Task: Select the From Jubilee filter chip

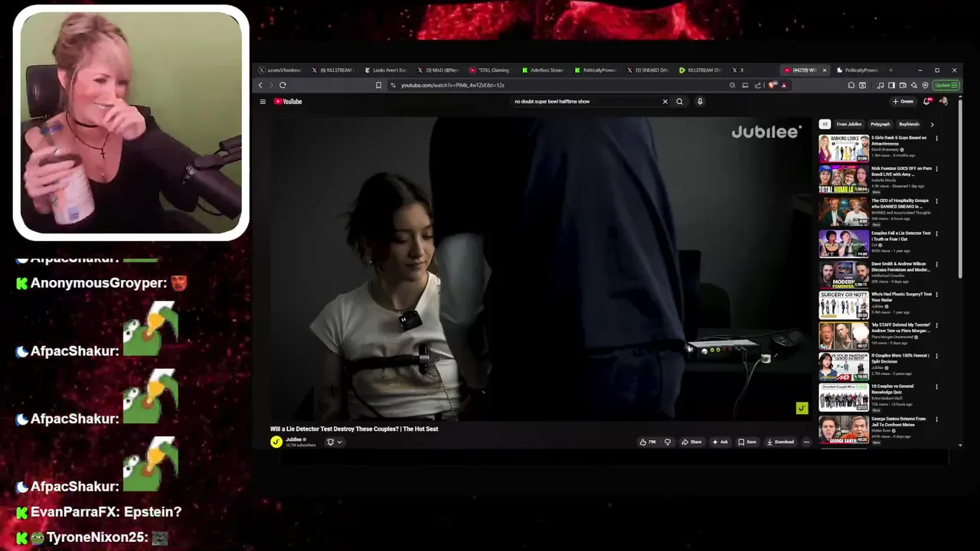Action: coord(849,124)
